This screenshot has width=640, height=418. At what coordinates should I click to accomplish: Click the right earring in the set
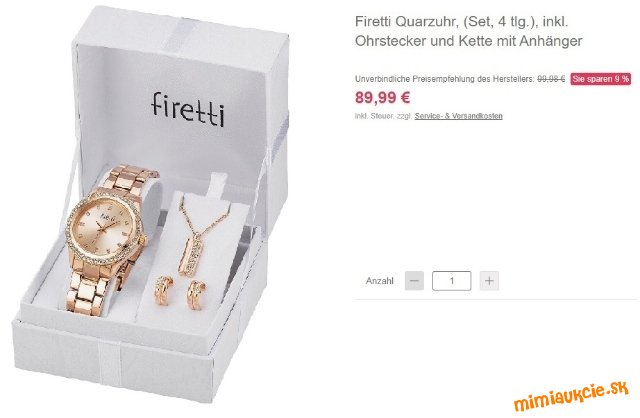[x=197, y=293]
